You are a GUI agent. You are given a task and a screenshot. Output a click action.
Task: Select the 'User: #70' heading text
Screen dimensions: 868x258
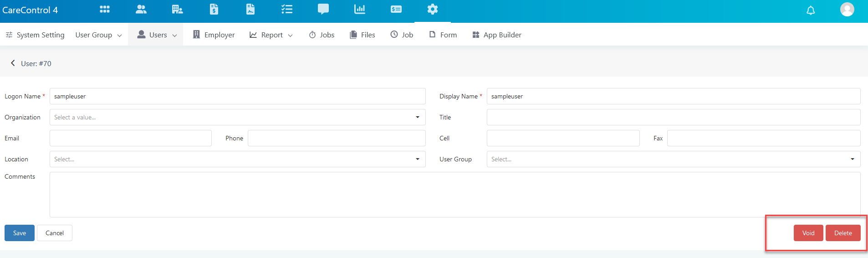pyautogui.click(x=36, y=64)
